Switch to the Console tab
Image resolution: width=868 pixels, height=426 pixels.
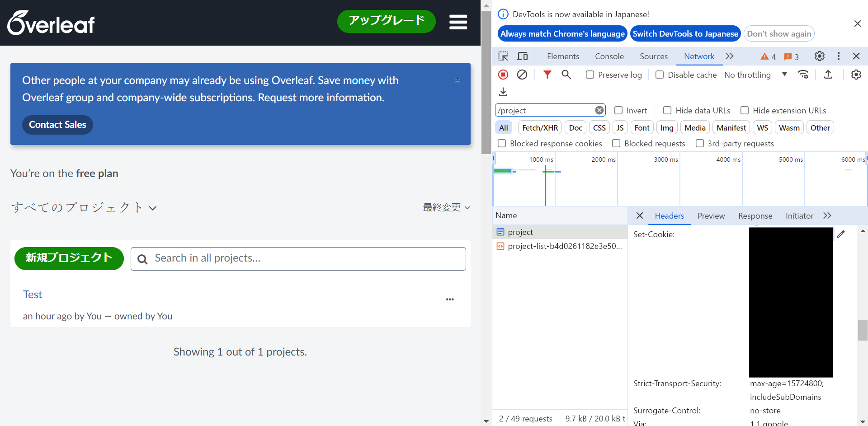[609, 56]
